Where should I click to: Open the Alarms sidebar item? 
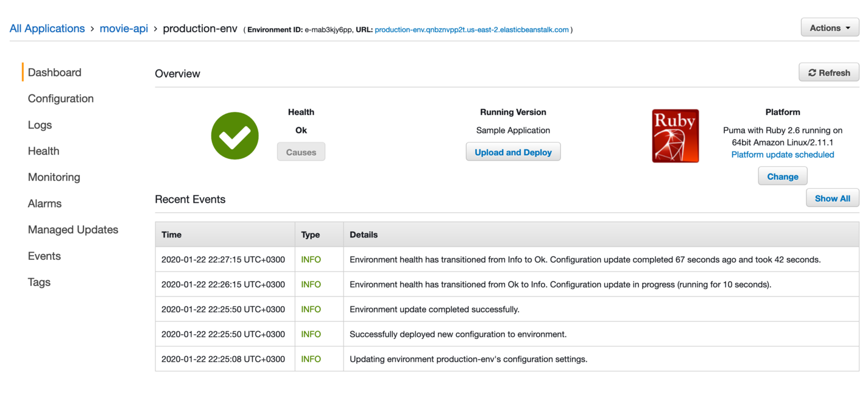(x=44, y=203)
